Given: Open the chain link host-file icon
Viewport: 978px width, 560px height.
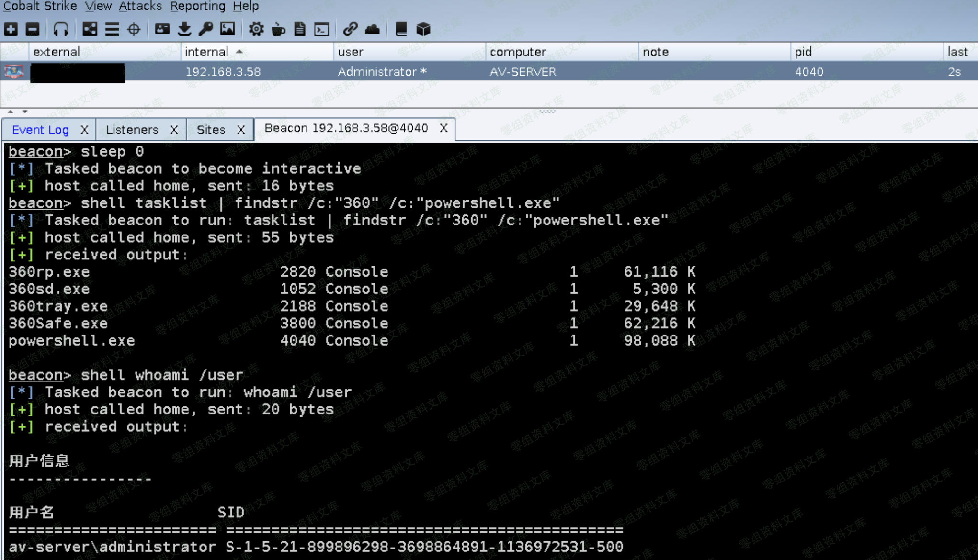Looking at the screenshot, I should (350, 30).
